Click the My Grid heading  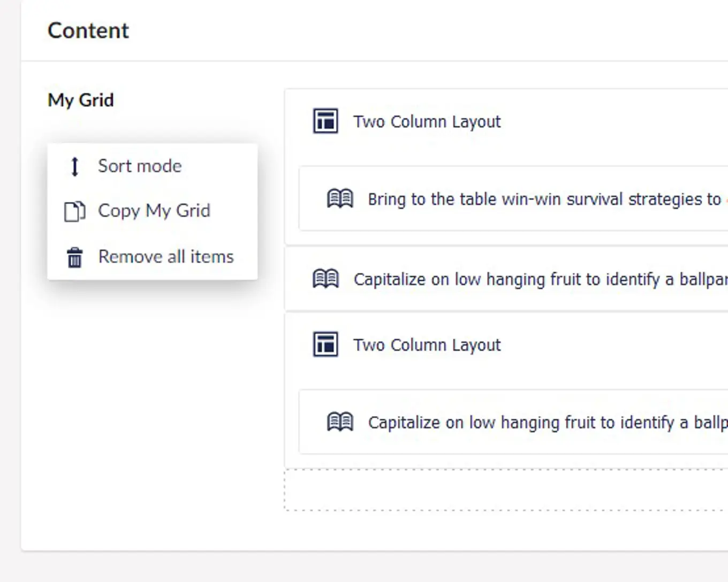(x=81, y=100)
